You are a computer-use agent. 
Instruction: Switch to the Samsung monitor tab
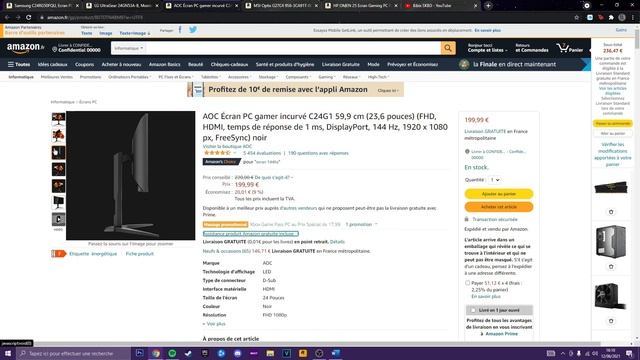[x=42, y=6]
